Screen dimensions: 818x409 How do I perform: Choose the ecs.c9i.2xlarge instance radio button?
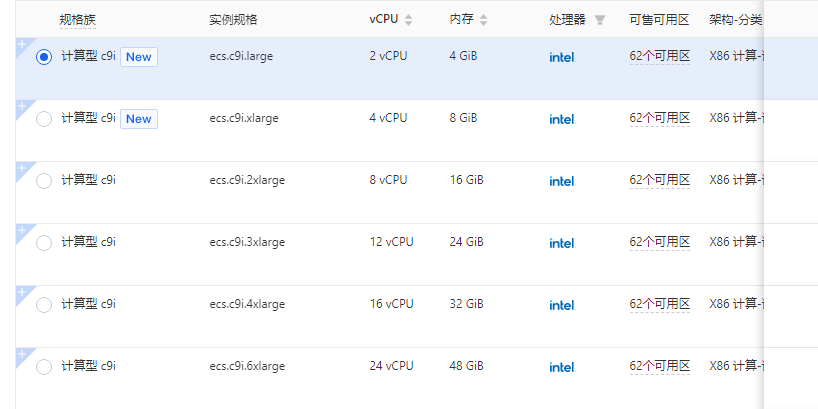44,181
